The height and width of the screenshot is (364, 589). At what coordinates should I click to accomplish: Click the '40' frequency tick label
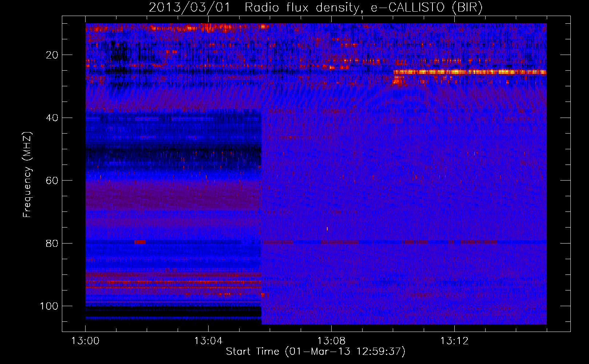click(x=52, y=118)
